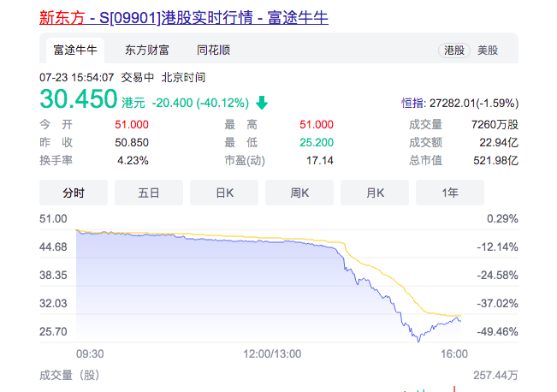Click the change value -20.400 (-40.12%)
This screenshot has height=392, width=557.
click(200, 103)
